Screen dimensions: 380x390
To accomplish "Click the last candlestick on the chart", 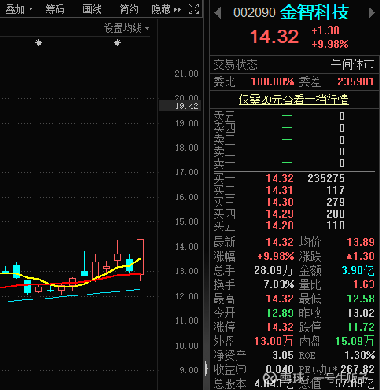I will [x=141, y=259].
